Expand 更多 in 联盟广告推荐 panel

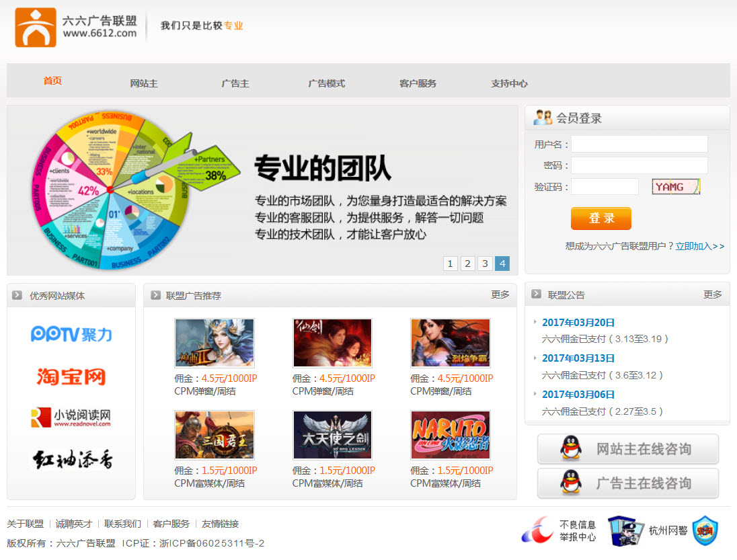[x=500, y=294]
